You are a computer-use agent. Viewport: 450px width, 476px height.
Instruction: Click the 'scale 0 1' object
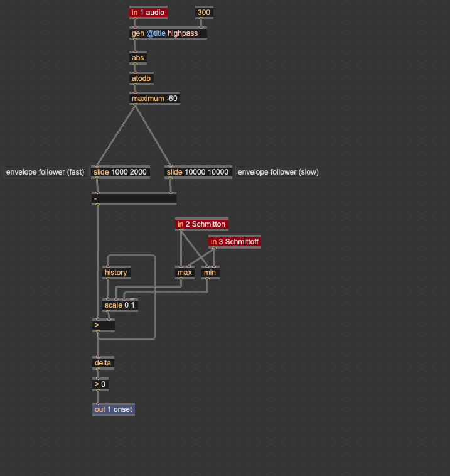coord(120,305)
